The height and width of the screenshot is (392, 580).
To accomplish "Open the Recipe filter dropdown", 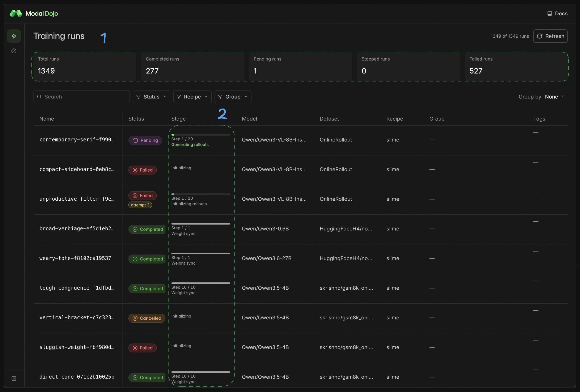I will tap(192, 97).
